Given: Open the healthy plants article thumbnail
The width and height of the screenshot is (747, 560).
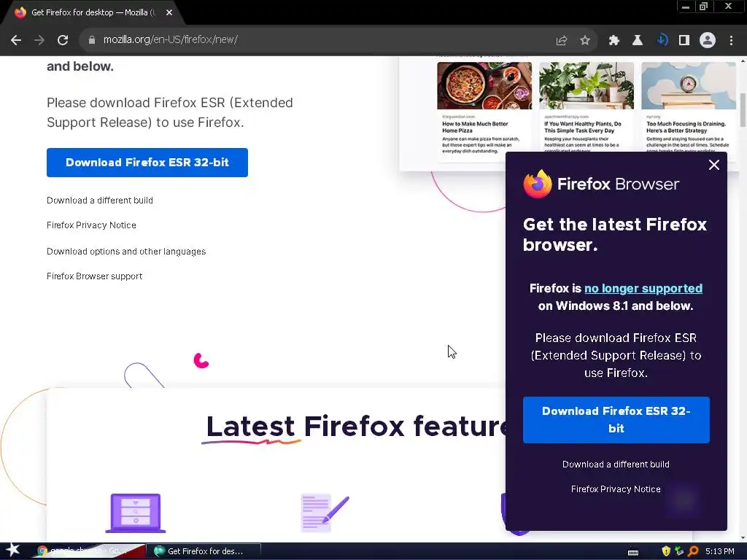Looking at the screenshot, I should point(587,86).
